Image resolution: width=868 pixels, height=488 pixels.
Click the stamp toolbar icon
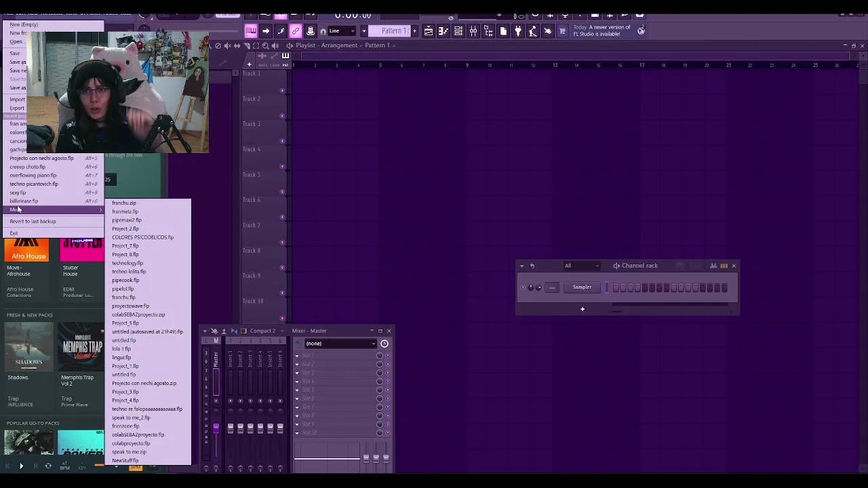(311, 30)
